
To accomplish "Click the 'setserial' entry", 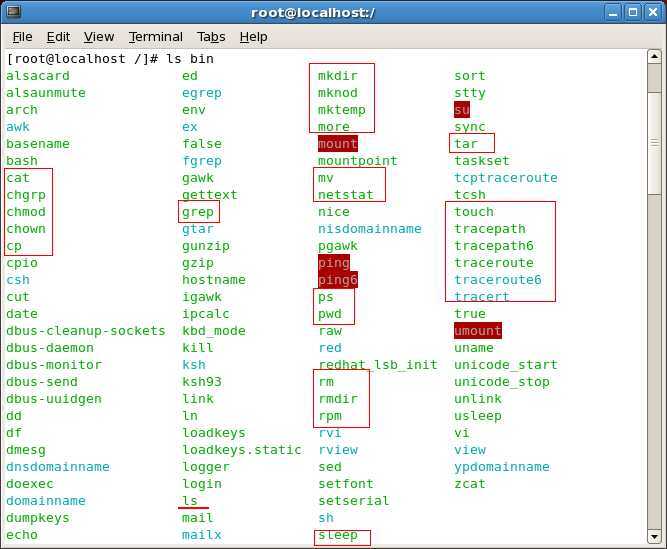I will (x=353, y=501).
